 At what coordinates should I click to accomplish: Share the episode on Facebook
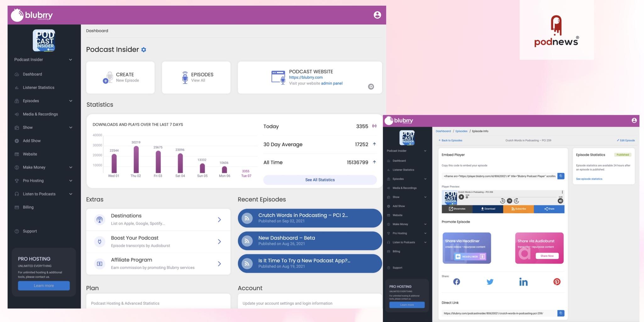click(x=456, y=282)
